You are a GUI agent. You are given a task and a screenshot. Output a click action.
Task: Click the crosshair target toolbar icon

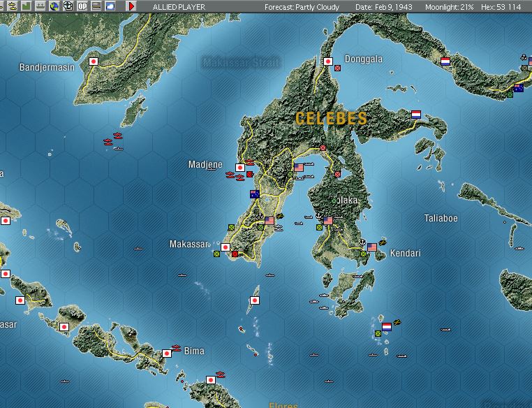click(68, 6)
